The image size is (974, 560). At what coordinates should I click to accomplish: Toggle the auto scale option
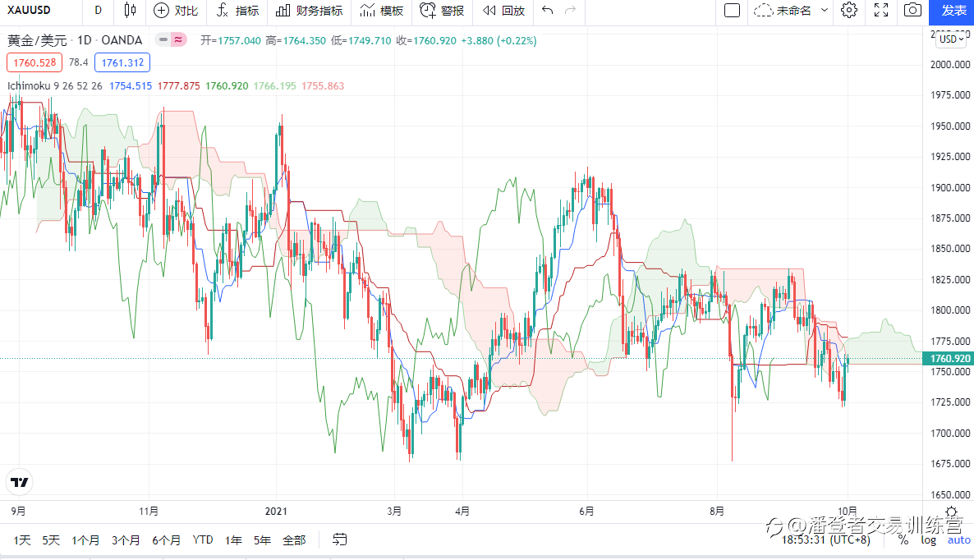(x=958, y=539)
